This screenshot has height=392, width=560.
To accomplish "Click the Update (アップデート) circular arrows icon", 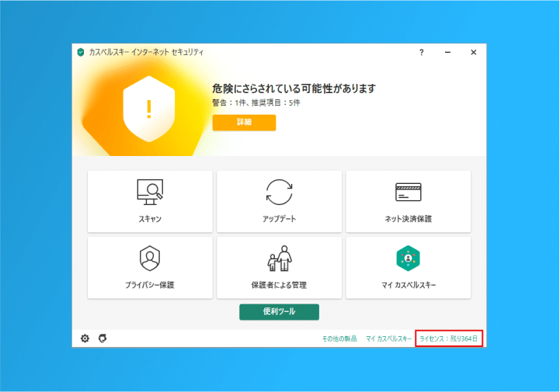I will point(279,192).
